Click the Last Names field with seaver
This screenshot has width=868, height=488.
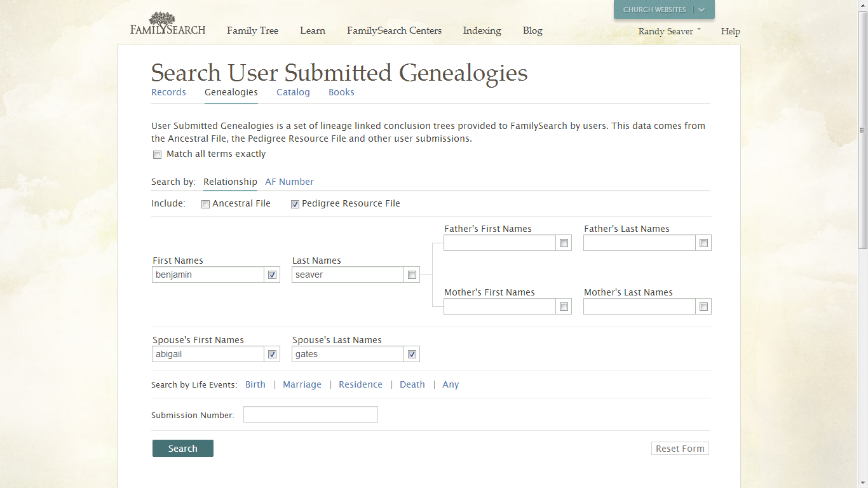[x=348, y=274]
